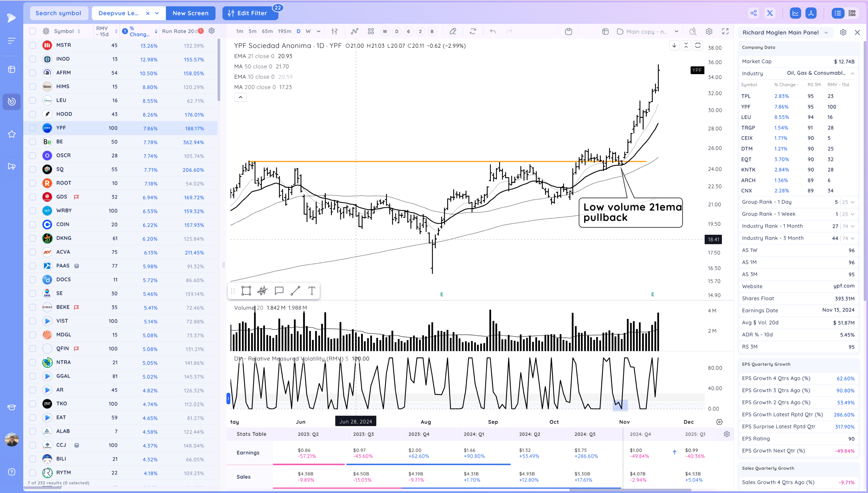Open the indicators icon in chart toolbar
Image resolution: width=868 pixels, height=493 pixels.
354,31
